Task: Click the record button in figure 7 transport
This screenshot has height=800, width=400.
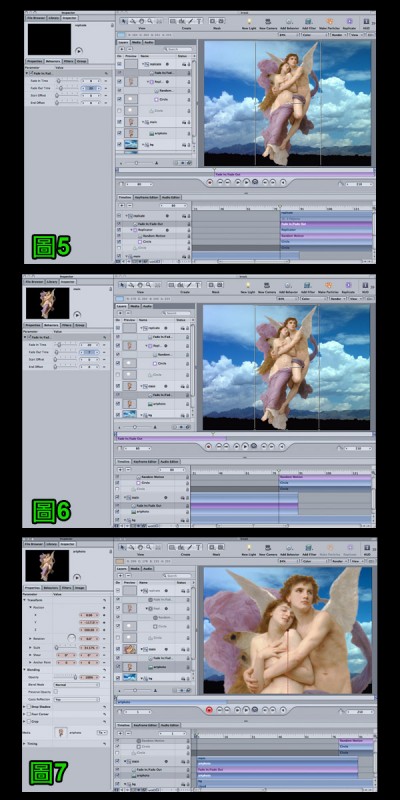Action: [x=209, y=709]
